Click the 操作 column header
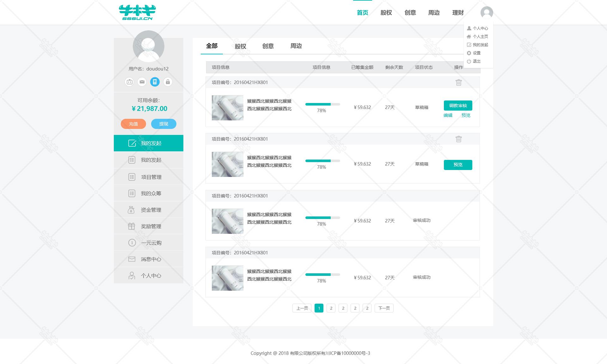This screenshot has width=607, height=364. click(x=458, y=67)
